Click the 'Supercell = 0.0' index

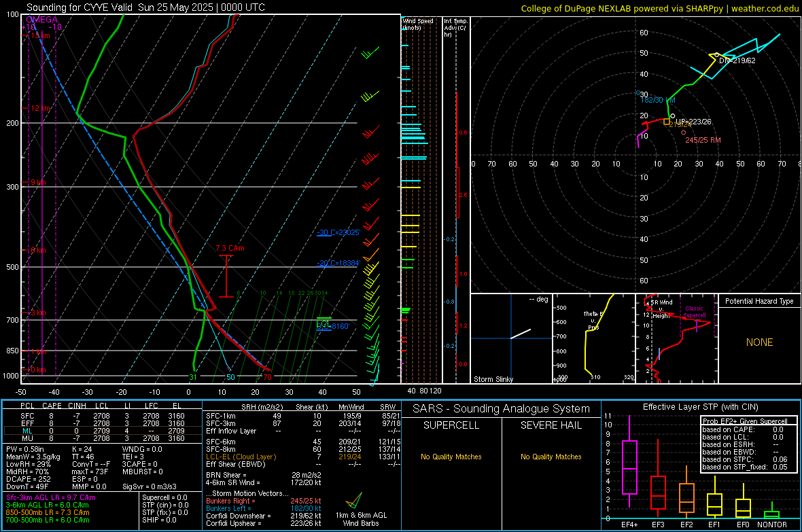164,497
